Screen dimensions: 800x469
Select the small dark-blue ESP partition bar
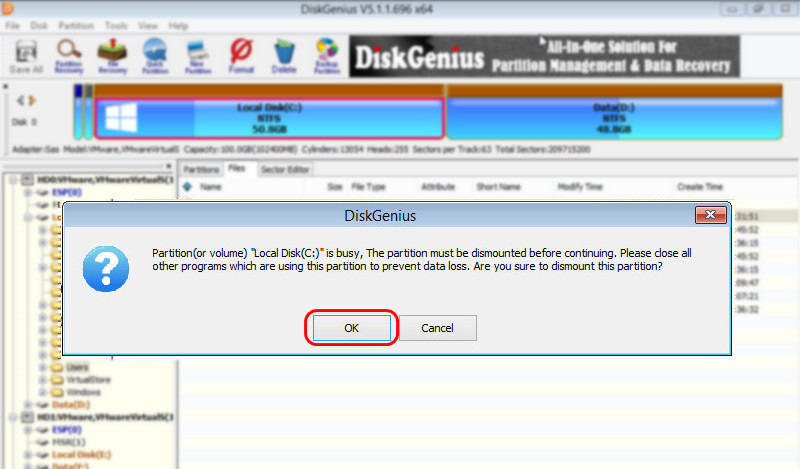(x=78, y=112)
